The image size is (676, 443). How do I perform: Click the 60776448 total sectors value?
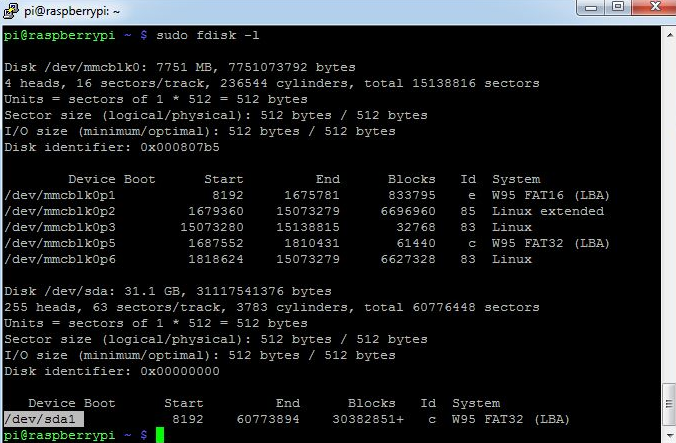(444, 307)
